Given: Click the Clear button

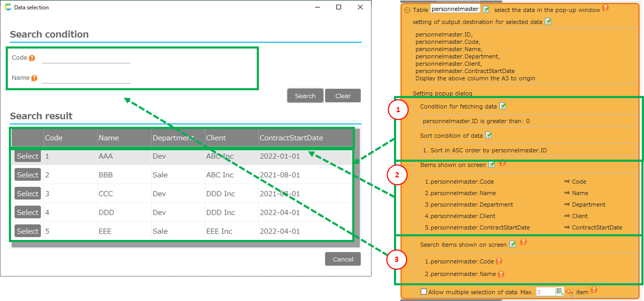Looking at the screenshot, I should 343,96.
